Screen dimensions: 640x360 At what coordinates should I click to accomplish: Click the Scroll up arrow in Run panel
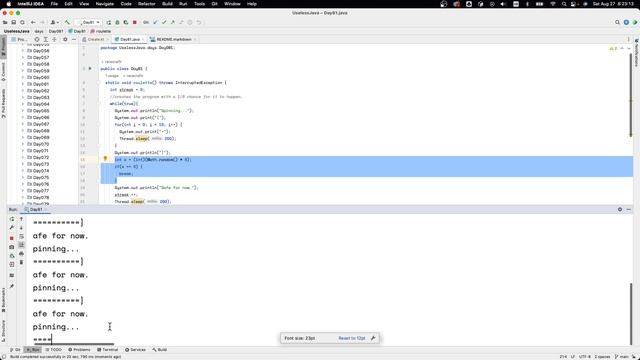(21, 219)
